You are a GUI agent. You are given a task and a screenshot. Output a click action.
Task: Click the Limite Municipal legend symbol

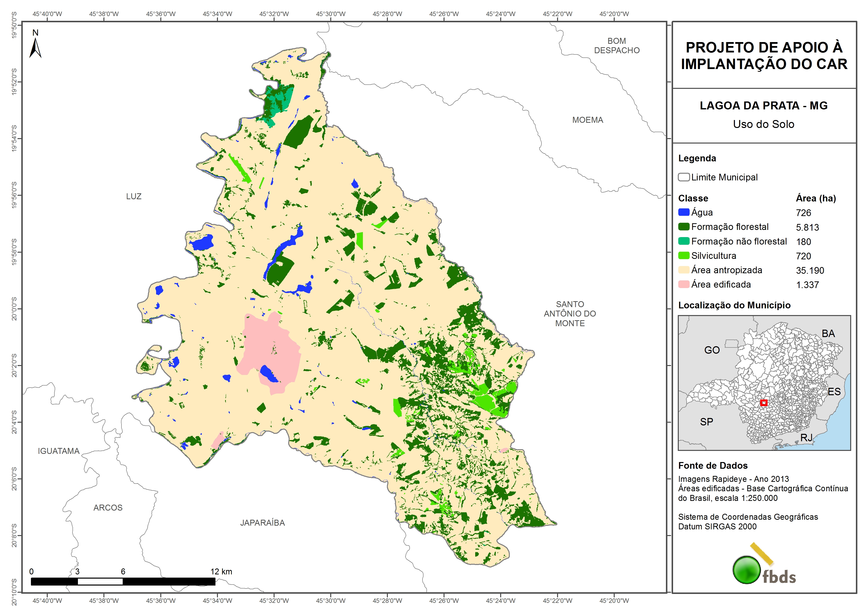tap(683, 177)
